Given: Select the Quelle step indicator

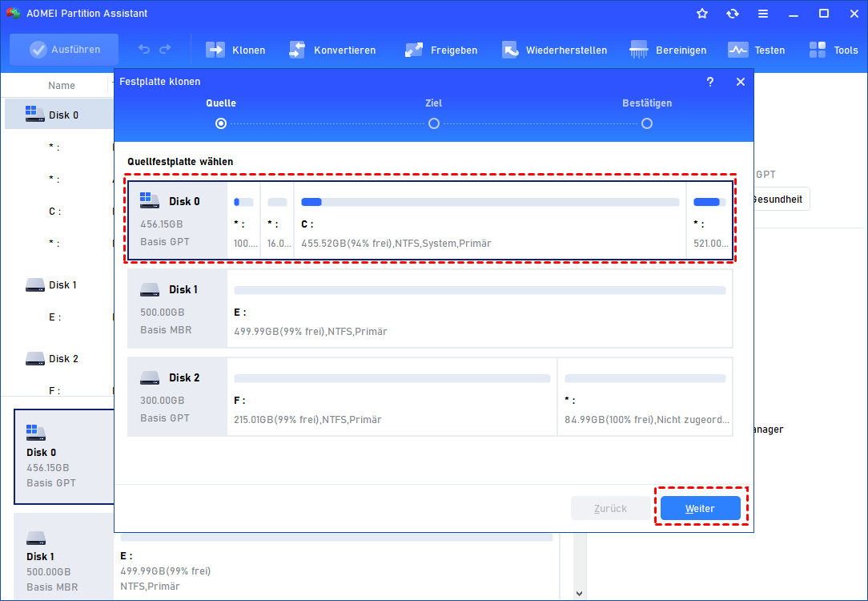Looking at the screenshot, I should [x=221, y=123].
